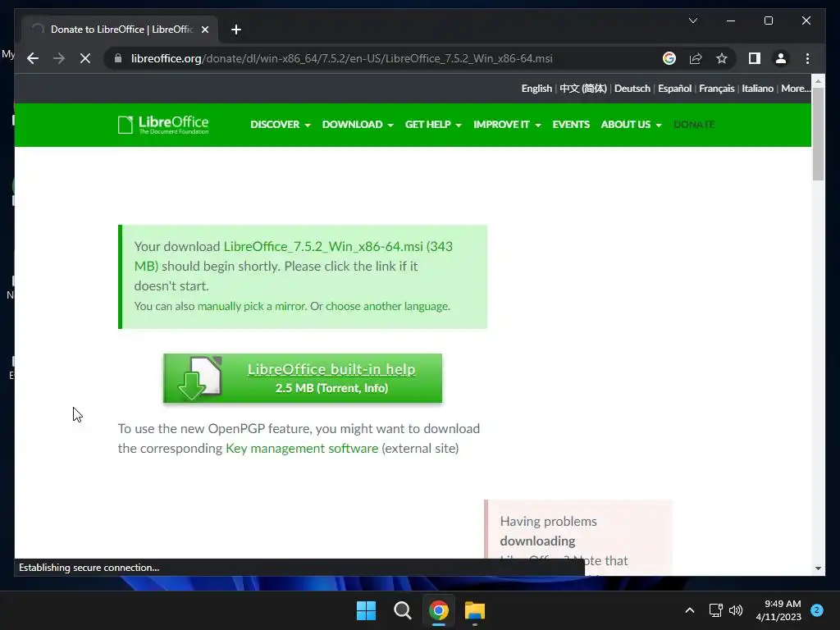
Task: Select the Donate to LibreOffice tab
Action: (x=120, y=30)
